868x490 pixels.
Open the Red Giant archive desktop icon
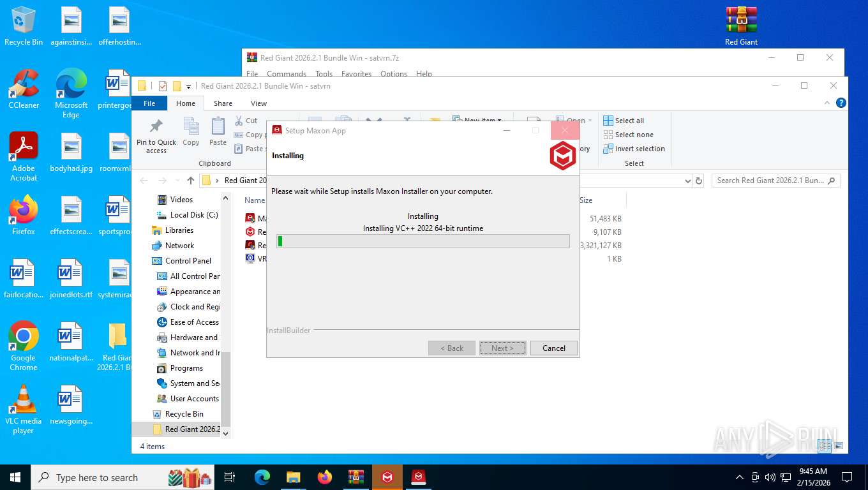click(741, 26)
